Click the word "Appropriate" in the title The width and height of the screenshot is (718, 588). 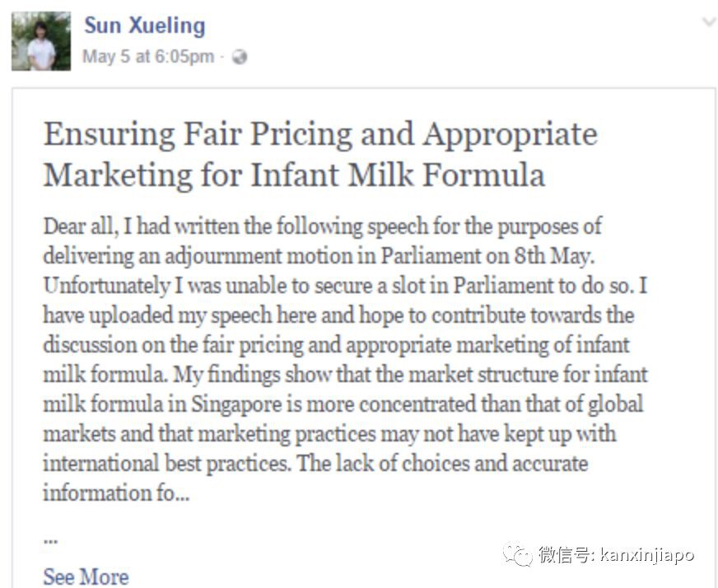tap(510, 134)
